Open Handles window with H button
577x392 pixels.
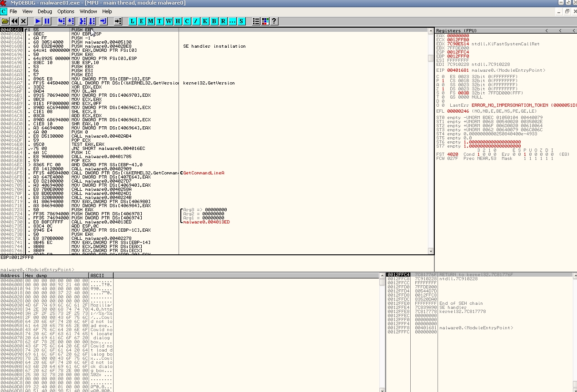tap(178, 21)
